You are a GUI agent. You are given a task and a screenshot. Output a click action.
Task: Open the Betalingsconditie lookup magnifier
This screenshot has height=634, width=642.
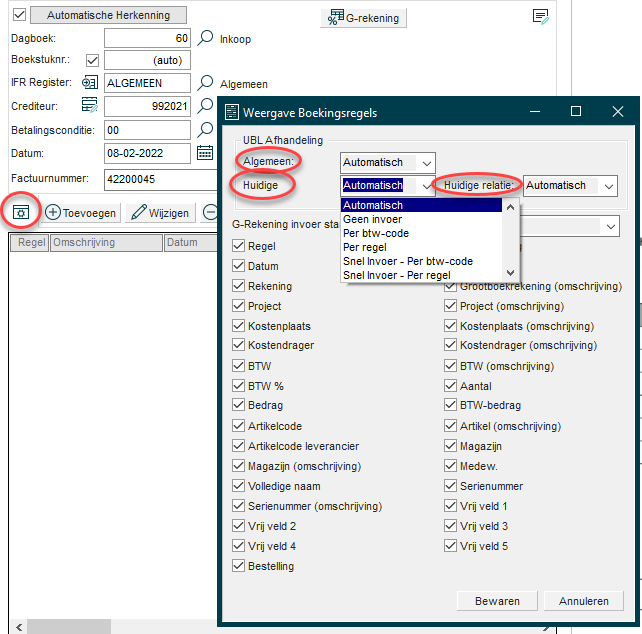[x=205, y=129]
